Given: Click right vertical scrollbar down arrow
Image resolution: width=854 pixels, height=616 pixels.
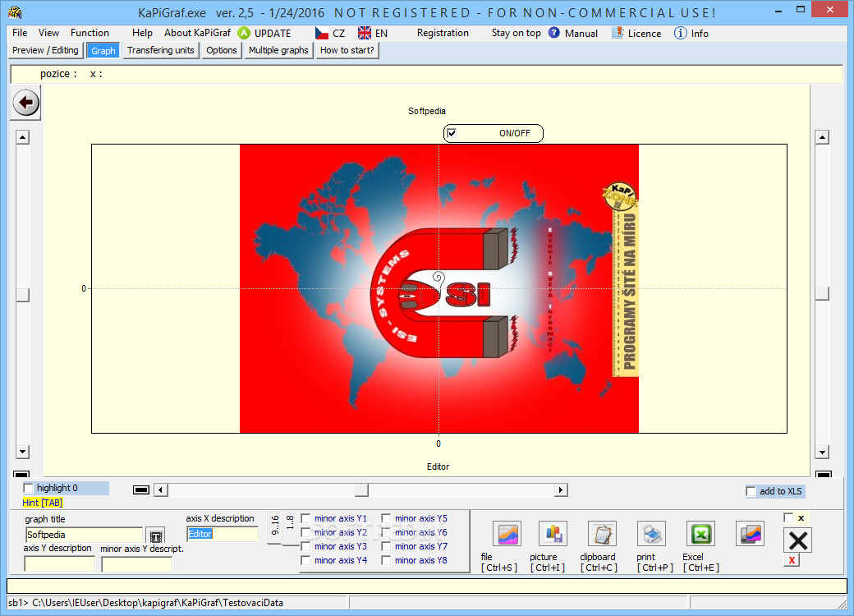Looking at the screenshot, I should point(823,452).
